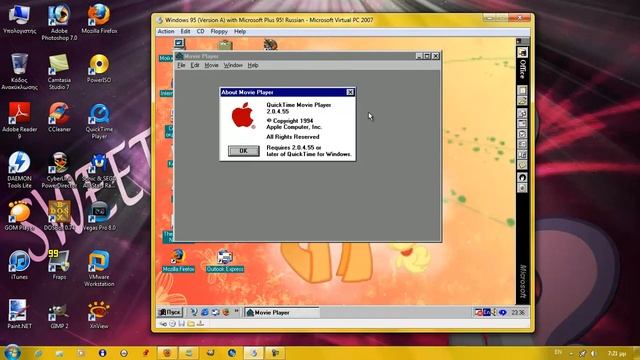
Task: Click the Windows 7 Start orb
Action: (x=12, y=353)
